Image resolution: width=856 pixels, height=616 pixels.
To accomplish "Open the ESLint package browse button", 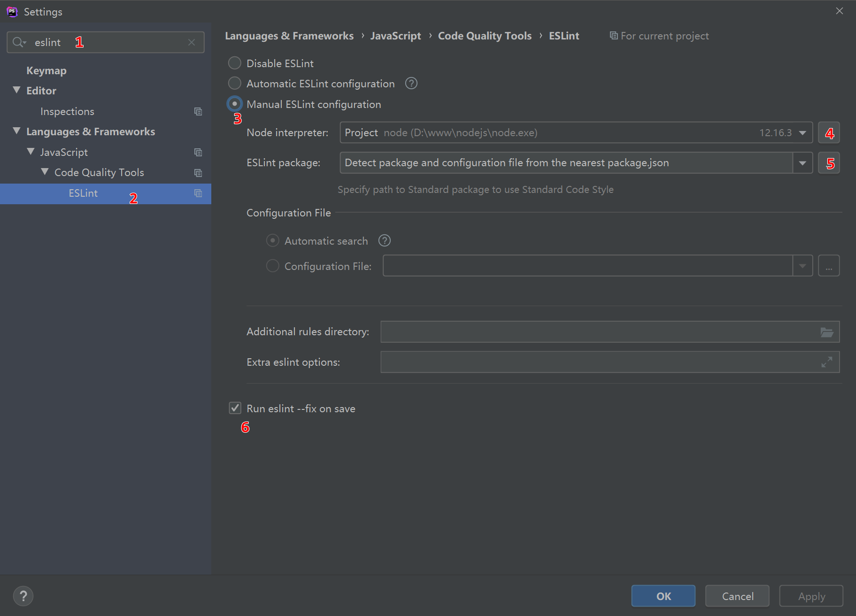I will click(x=829, y=163).
